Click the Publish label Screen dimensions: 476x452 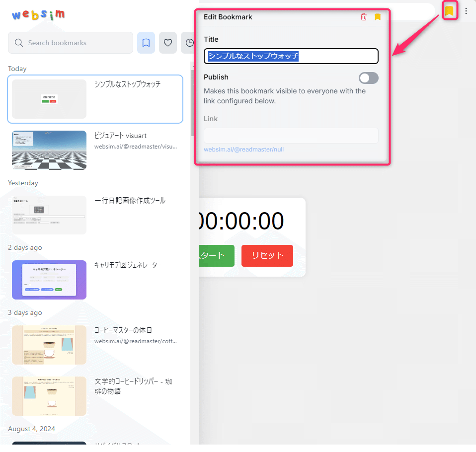pos(216,77)
